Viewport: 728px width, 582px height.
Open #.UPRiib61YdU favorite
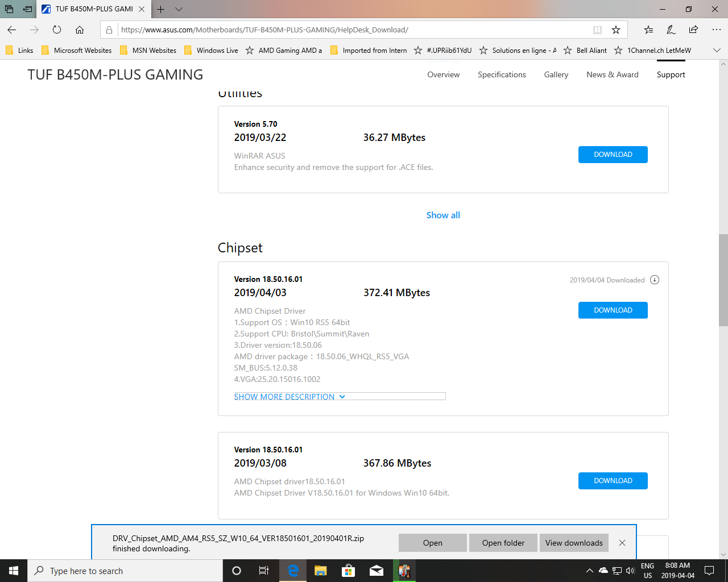(x=442, y=50)
